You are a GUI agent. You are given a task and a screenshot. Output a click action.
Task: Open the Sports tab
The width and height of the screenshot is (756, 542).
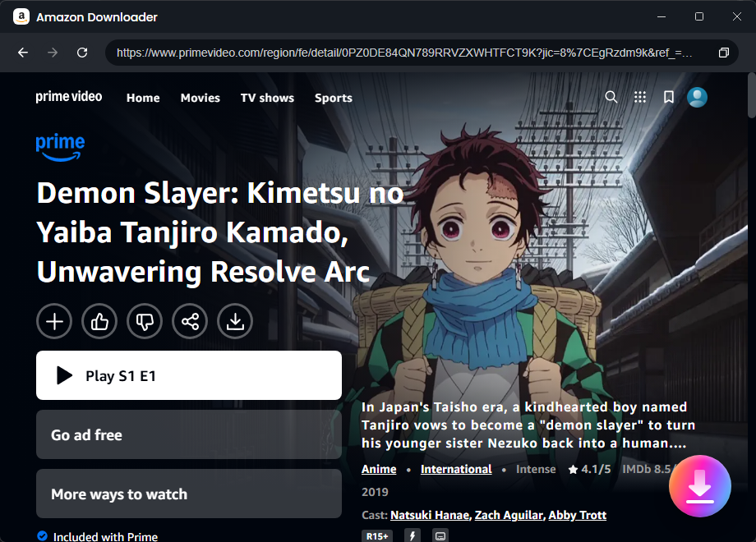point(333,98)
